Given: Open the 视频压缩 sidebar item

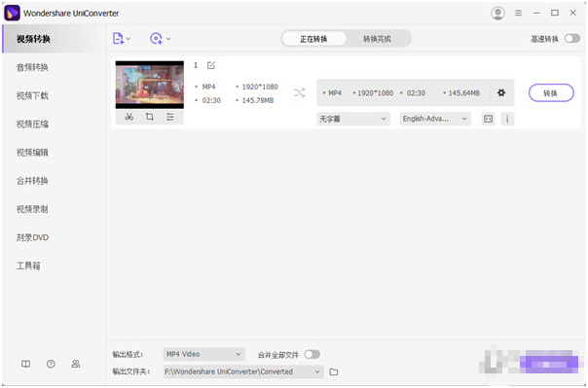Looking at the screenshot, I should click(54, 124).
